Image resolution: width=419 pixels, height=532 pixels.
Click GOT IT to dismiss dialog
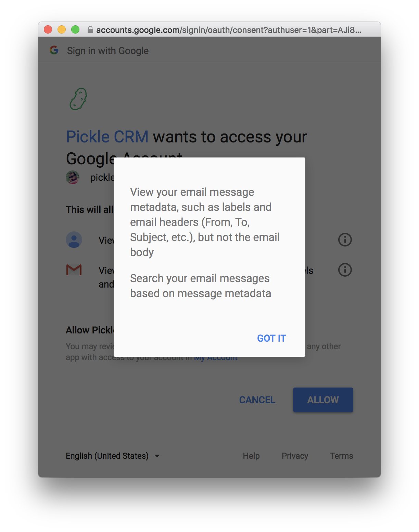271,338
